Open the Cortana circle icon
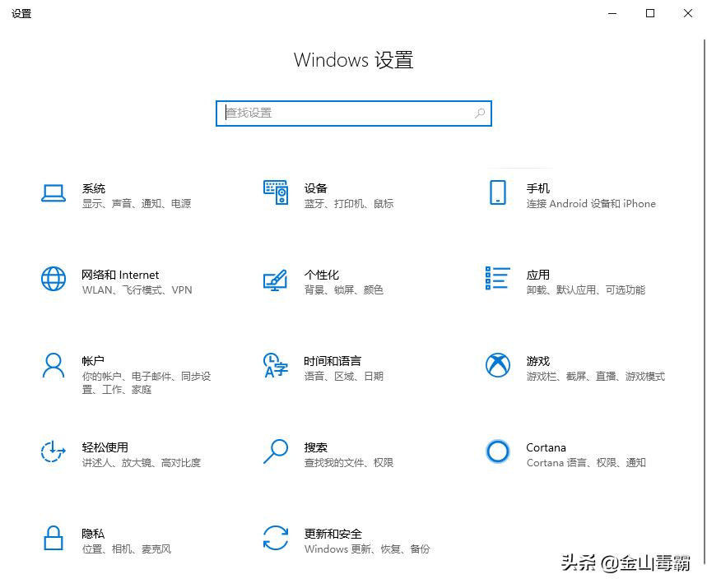707x588 pixels. [497, 451]
